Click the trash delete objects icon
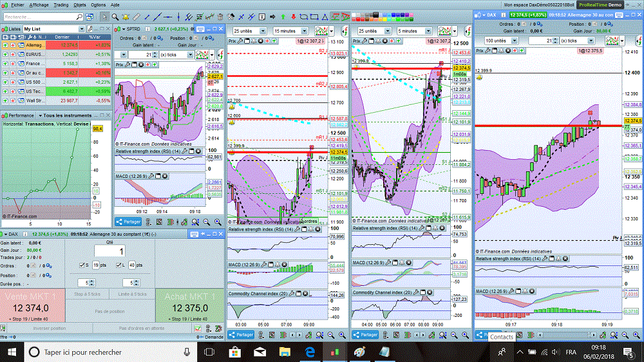Screen dimensions: 644x362 point(220,17)
